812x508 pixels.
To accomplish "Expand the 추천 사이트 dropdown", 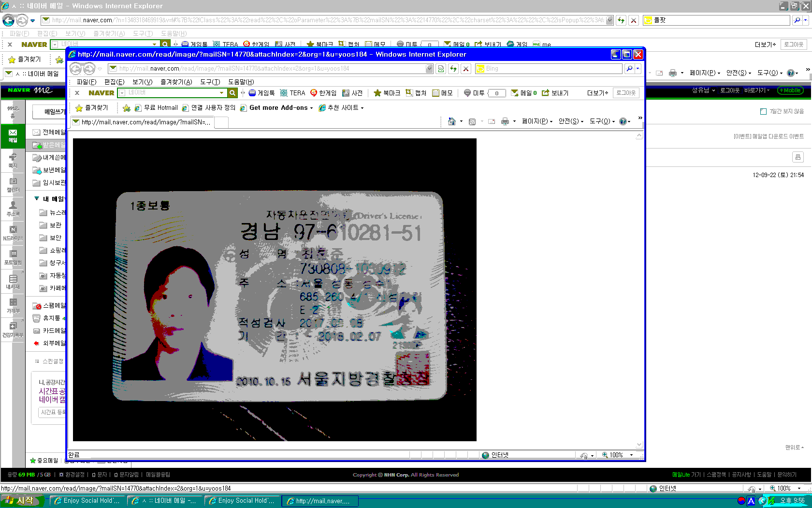I will coord(362,108).
